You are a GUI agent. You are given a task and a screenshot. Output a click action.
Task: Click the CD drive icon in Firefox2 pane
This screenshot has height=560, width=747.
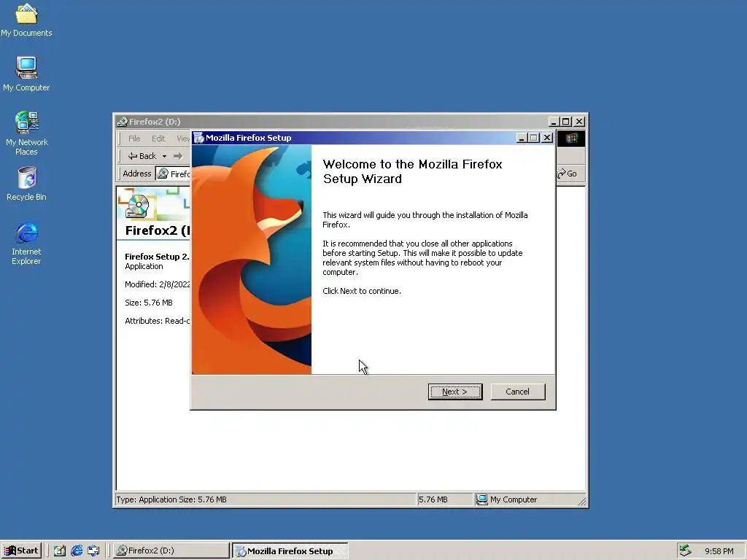click(137, 206)
